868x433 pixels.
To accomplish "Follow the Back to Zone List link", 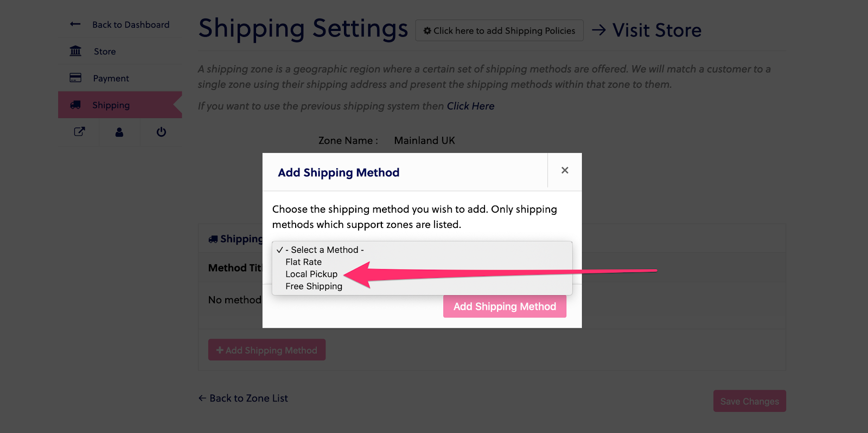I will pos(244,398).
